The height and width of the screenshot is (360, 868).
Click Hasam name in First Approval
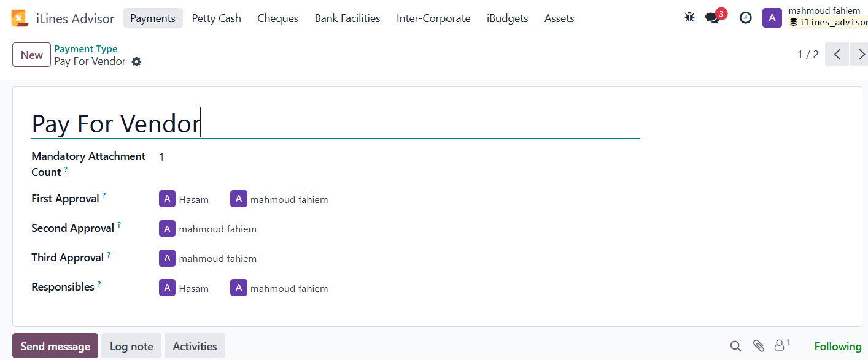pos(194,199)
